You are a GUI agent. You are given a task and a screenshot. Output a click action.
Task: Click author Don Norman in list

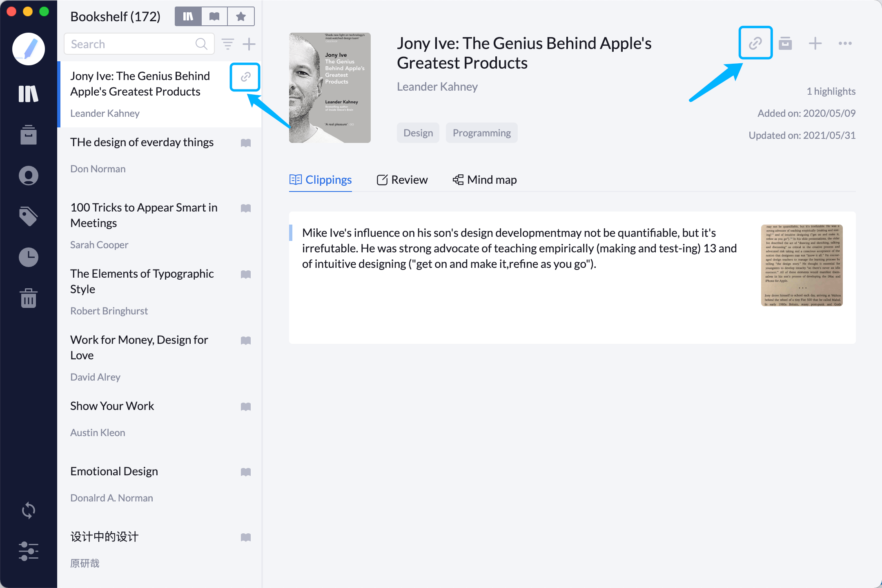98,169
